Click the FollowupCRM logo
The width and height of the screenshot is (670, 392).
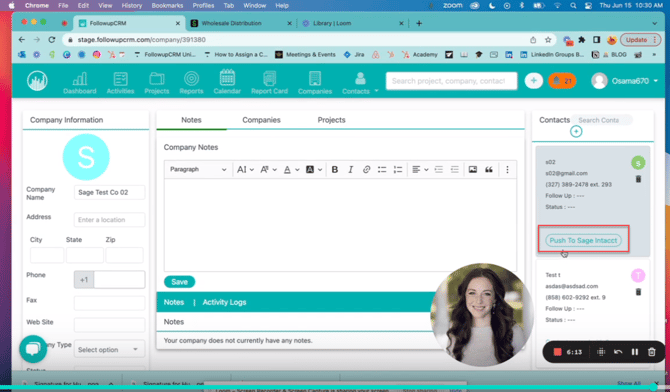[37, 81]
